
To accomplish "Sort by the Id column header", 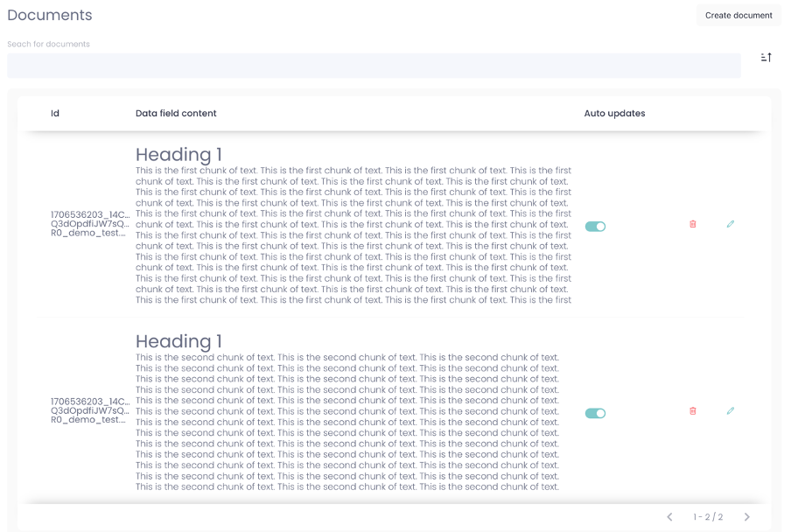I will tap(55, 113).
